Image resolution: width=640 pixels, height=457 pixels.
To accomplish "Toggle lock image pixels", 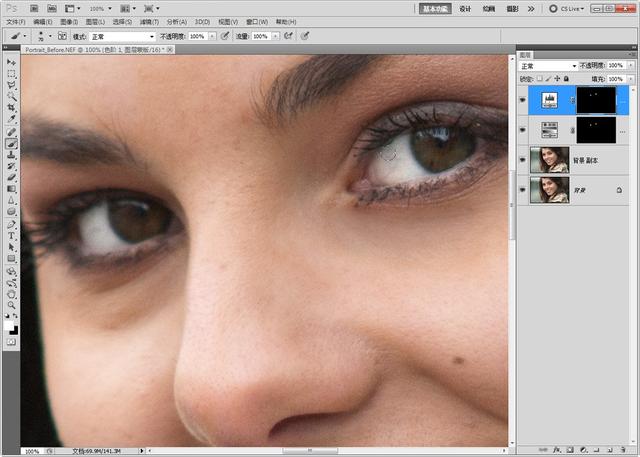I will click(x=548, y=78).
